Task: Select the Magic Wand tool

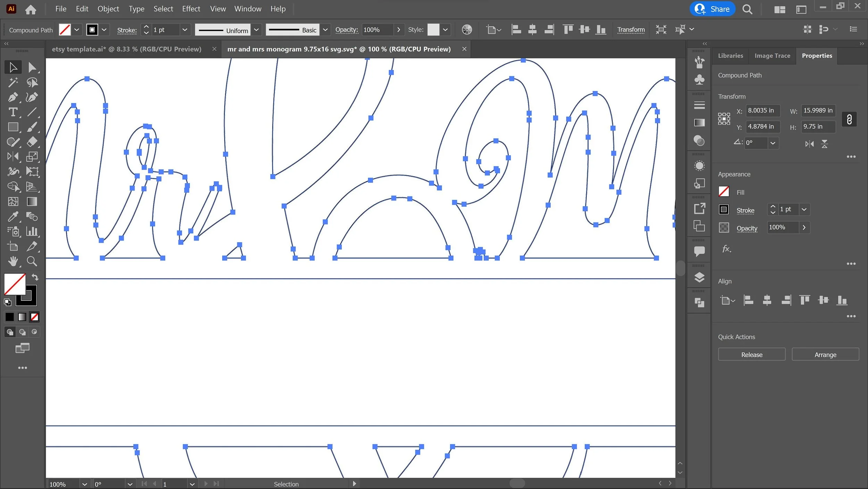Action: click(13, 82)
